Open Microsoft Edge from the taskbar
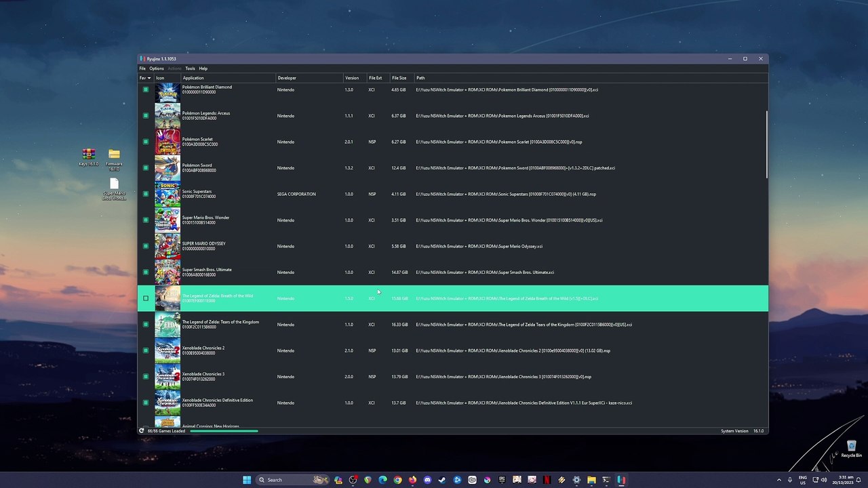The height and width of the screenshot is (488, 868). (382, 480)
